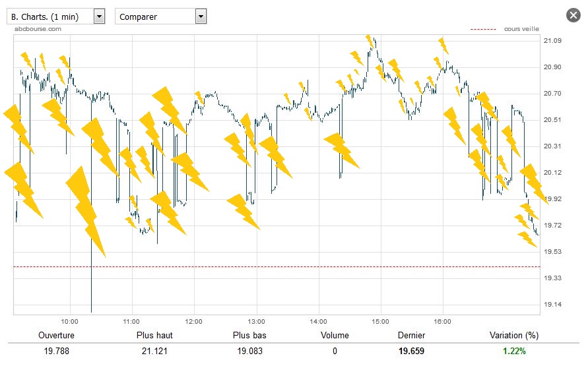This screenshot has width=588, height=366.
Task: Click the 10:00 time axis label
Action: coord(70,321)
